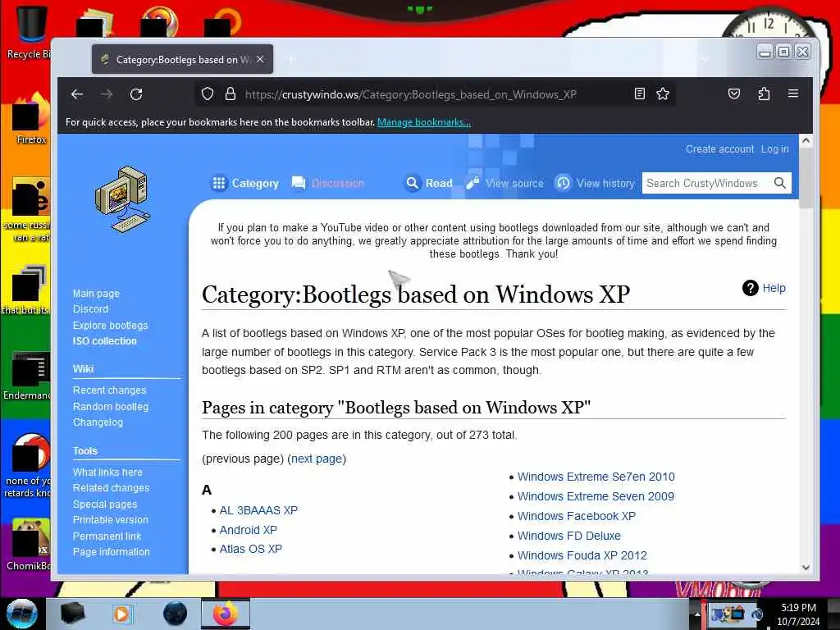This screenshot has height=630, width=840.
Task: Click the padlock site security icon
Action: click(x=231, y=94)
